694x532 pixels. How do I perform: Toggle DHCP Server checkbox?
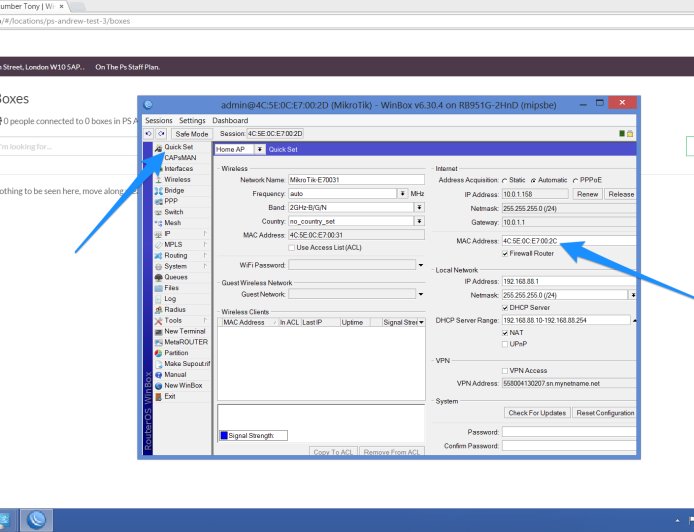click(505, 308)
